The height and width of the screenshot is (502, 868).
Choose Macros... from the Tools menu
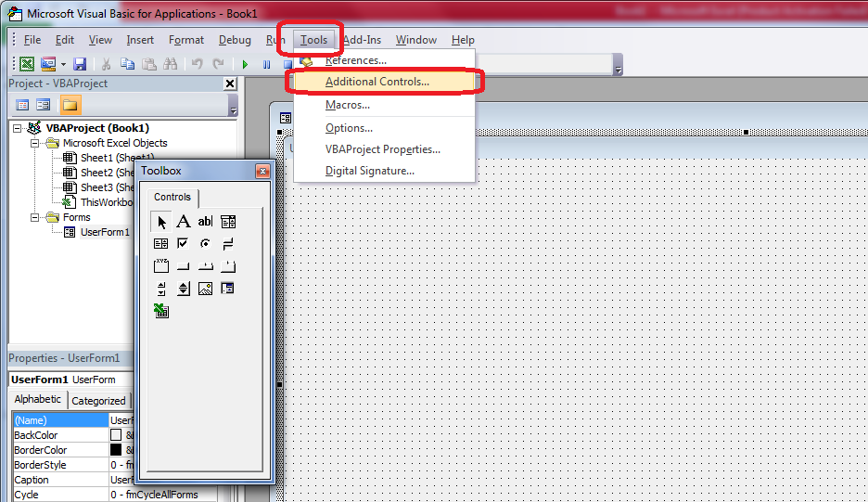384,105
